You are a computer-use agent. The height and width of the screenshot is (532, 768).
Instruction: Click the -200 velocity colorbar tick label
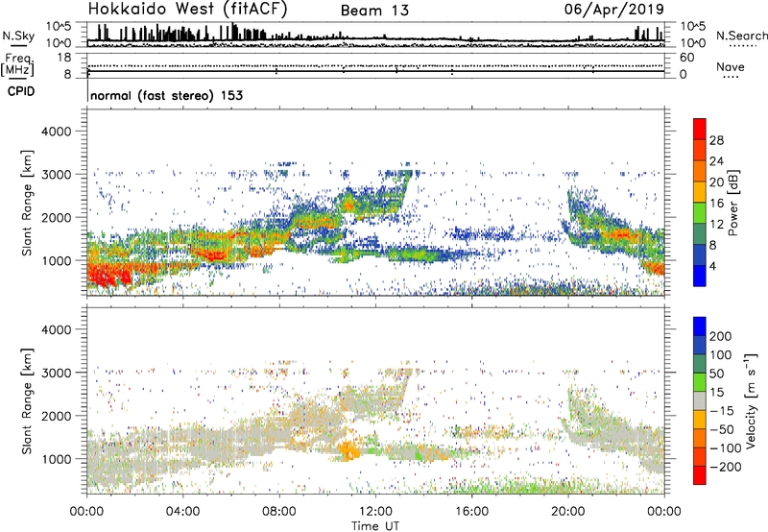pyautogui.click(x=726, y=467)
